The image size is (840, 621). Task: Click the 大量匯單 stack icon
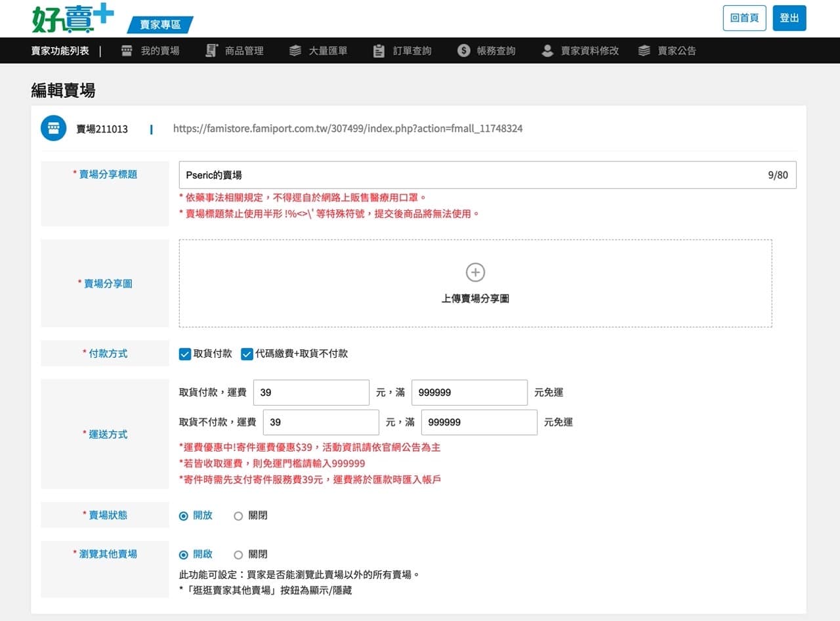(295, 51)
